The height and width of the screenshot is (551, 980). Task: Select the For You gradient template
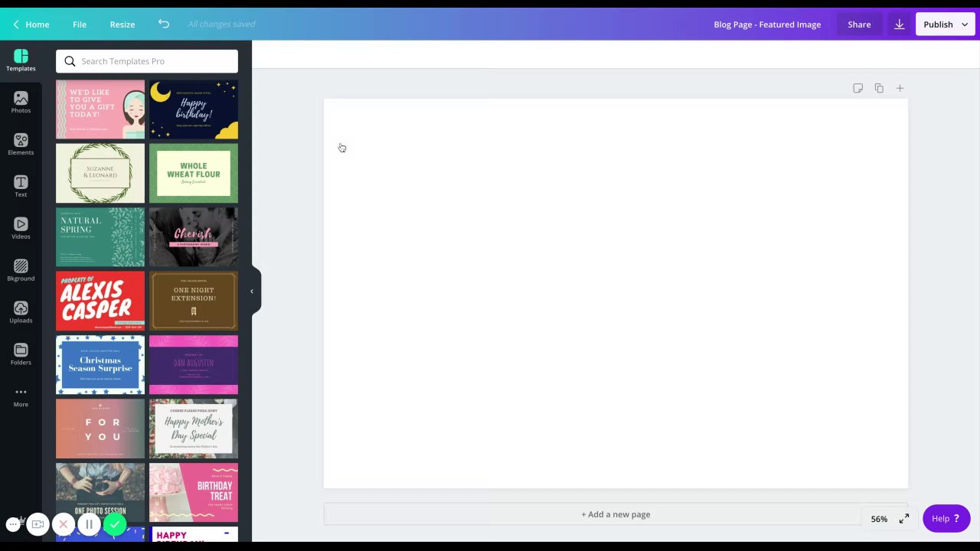pos(100,429)
